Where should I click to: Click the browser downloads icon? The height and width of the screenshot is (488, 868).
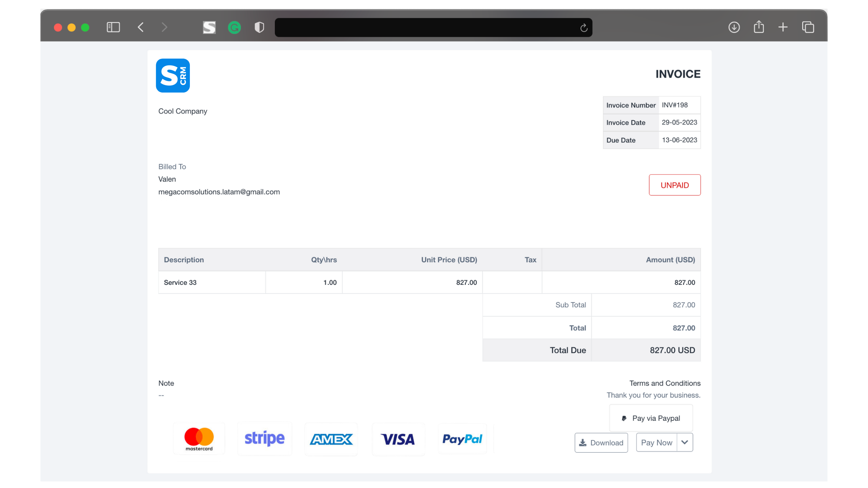point(734,27)
